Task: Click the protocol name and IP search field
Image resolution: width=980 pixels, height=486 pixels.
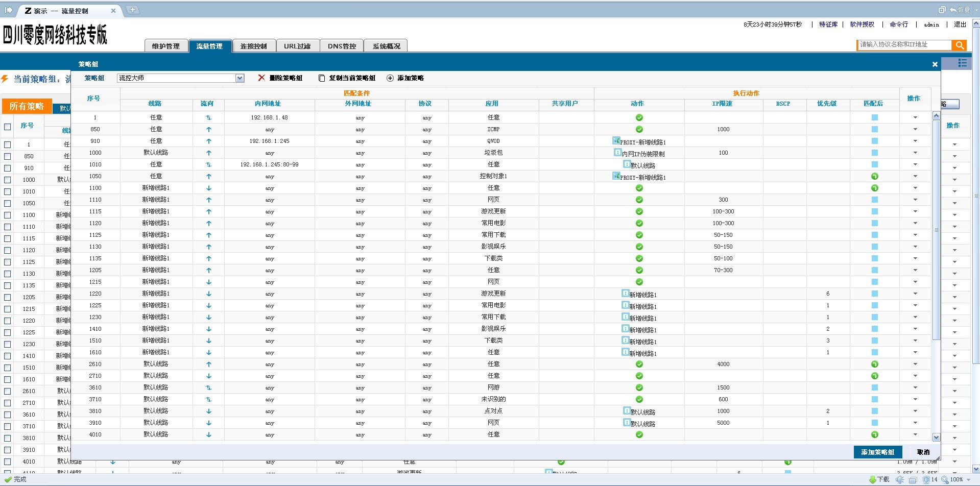Action: point(904,45)
